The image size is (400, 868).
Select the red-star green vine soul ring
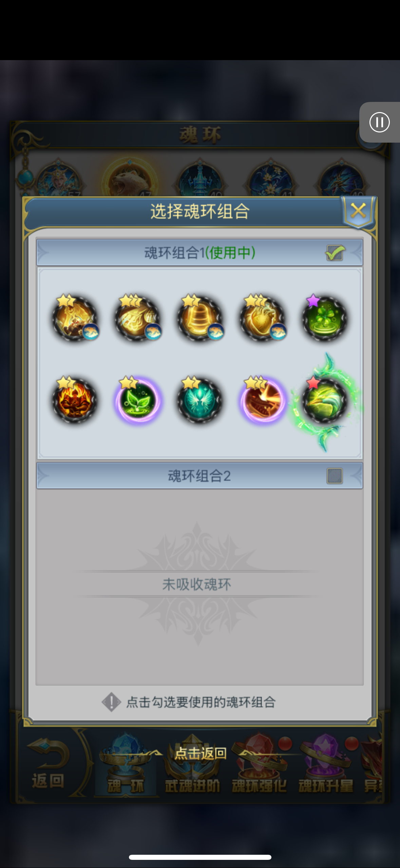325,401
